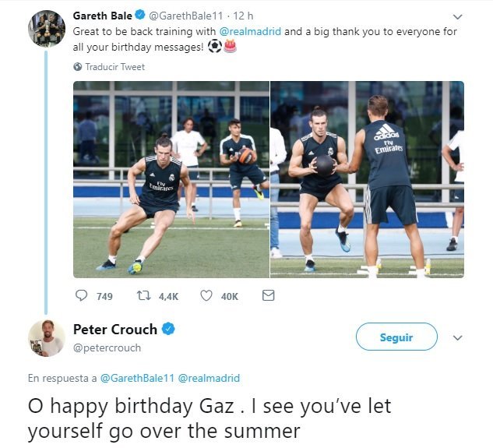
Task: Open the @petercrouch handle
Action: pyautogui.click(x=107, y=347)
